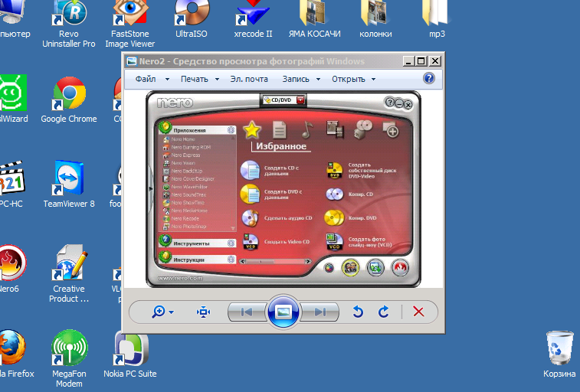This screenshot has height=392, width=580.
Task: Select the TeamViewer 8 desktop icon
Action: (69, 184)
